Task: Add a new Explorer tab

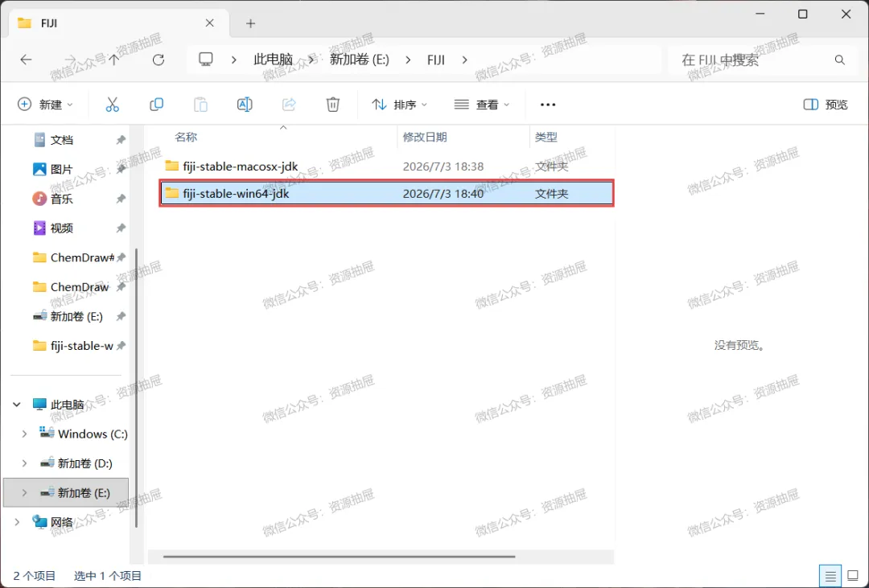Action: pos(250,23)
